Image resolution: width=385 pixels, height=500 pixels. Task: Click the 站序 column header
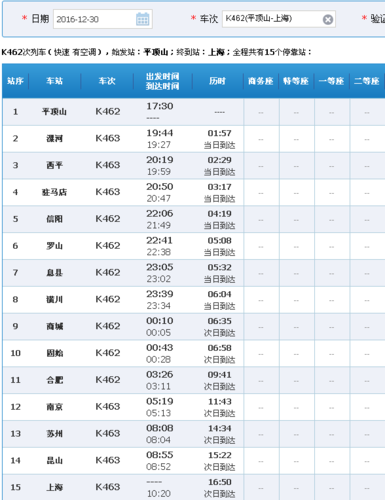point(15,81)
